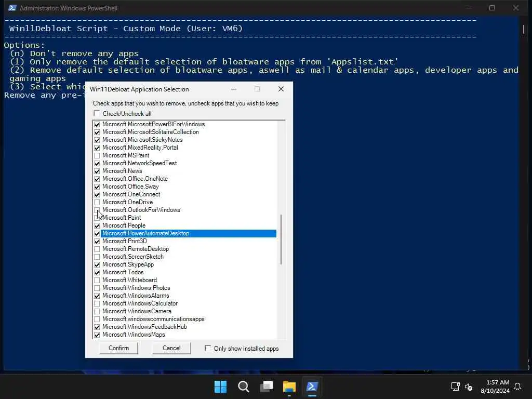Open taskbar Search
Viewport: 532px width, 399px height.
coord(243,387)
